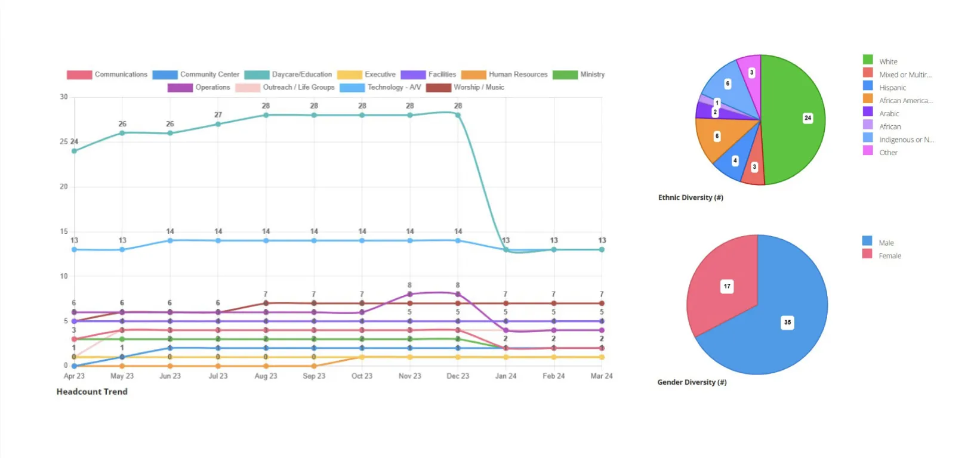Toggle the Daycare/Education legend swatch
Image resolution: width=980 pixels, height=458 pixels.
click(257, 75)
